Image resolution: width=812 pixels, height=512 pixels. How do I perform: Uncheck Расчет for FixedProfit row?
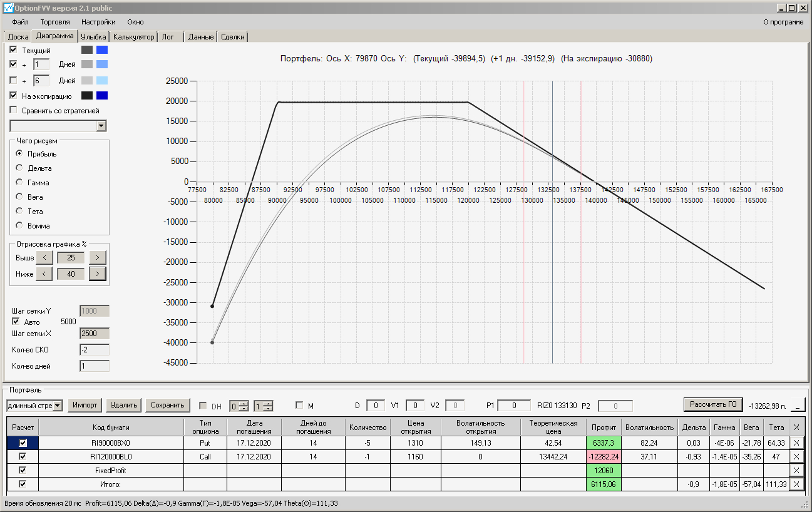(23, 470)
